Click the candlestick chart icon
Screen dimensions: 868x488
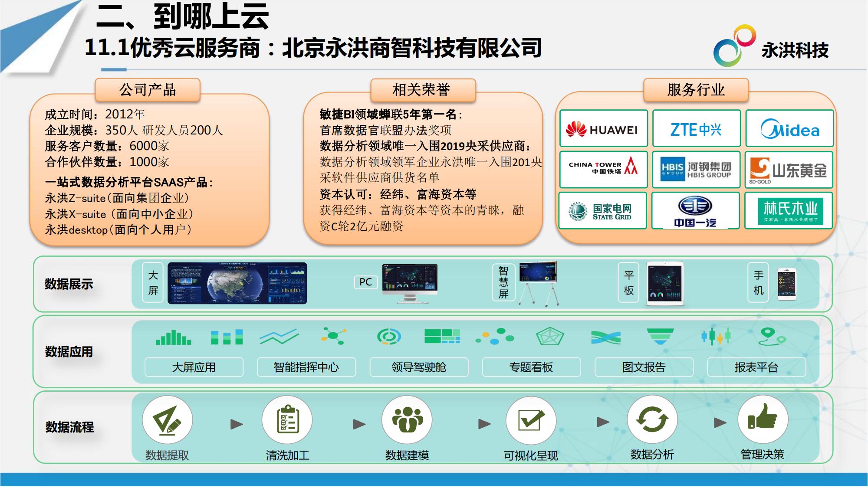716,336
